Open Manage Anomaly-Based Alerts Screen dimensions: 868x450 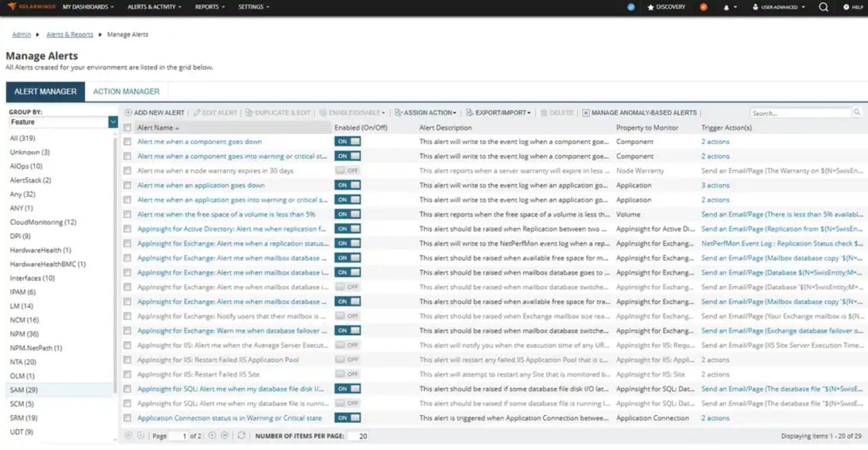pos(640,113)
